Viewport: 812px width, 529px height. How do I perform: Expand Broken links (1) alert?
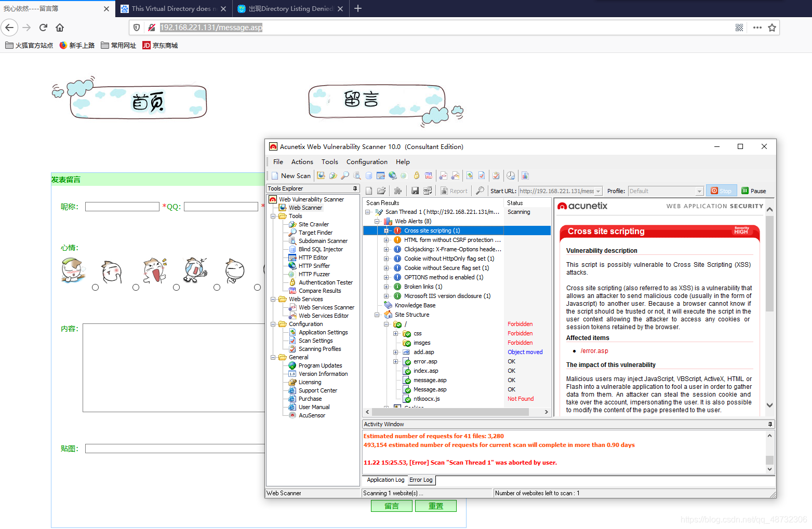386,287
